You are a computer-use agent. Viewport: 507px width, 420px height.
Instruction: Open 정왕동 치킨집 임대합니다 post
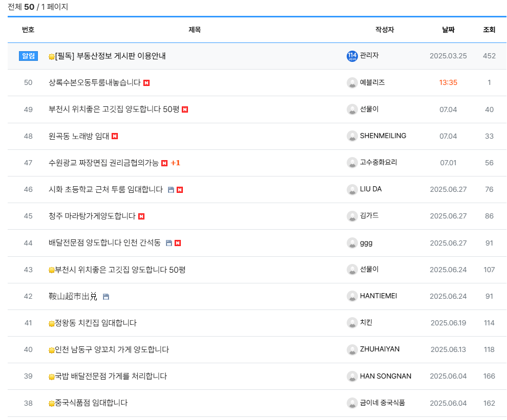95,323
